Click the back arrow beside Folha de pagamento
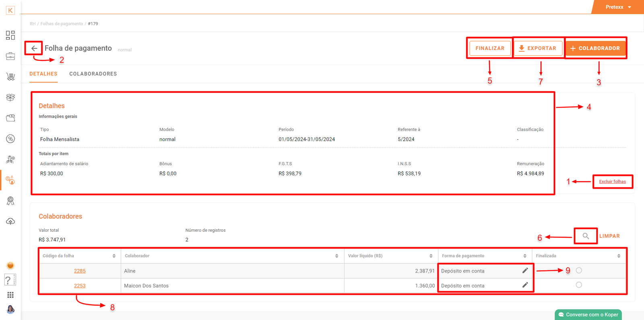 [34, 48]
